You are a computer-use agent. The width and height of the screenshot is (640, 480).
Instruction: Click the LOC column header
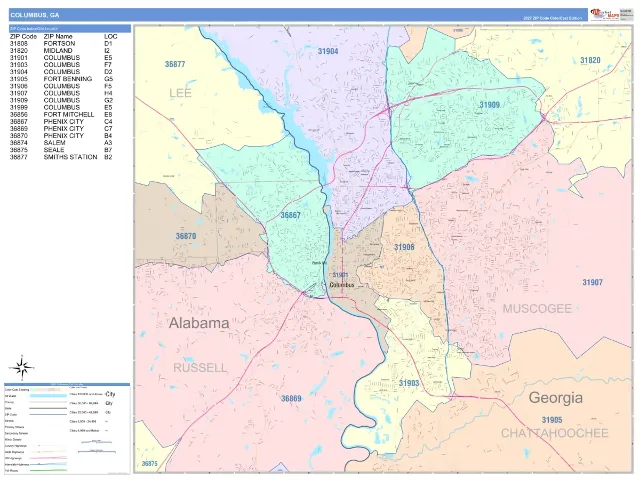pos(111,36)
